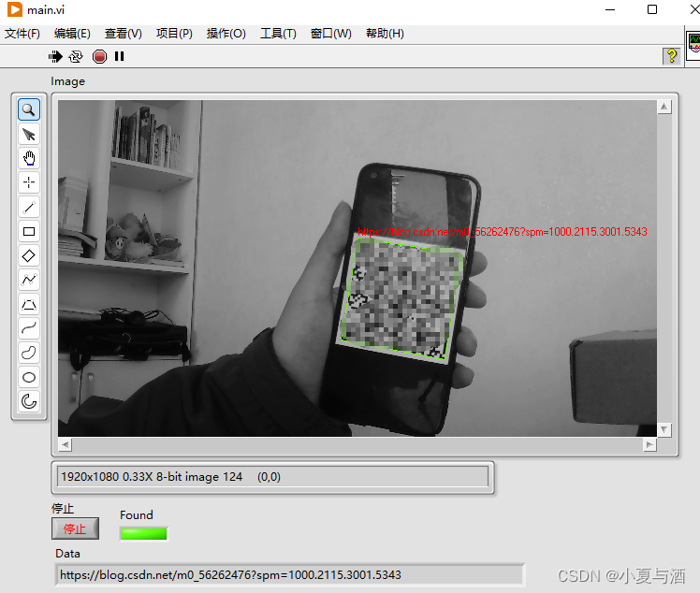Click the VI icon pane at top right
This screenshot has width=700, height=593.
click(x=693, y=47)
